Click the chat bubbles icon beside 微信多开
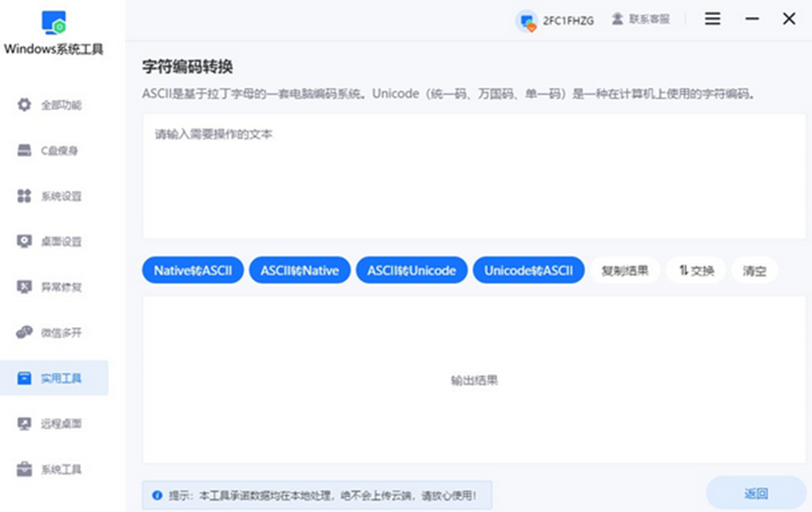Viewport: 812px width, 512px height. coord(24,333)
